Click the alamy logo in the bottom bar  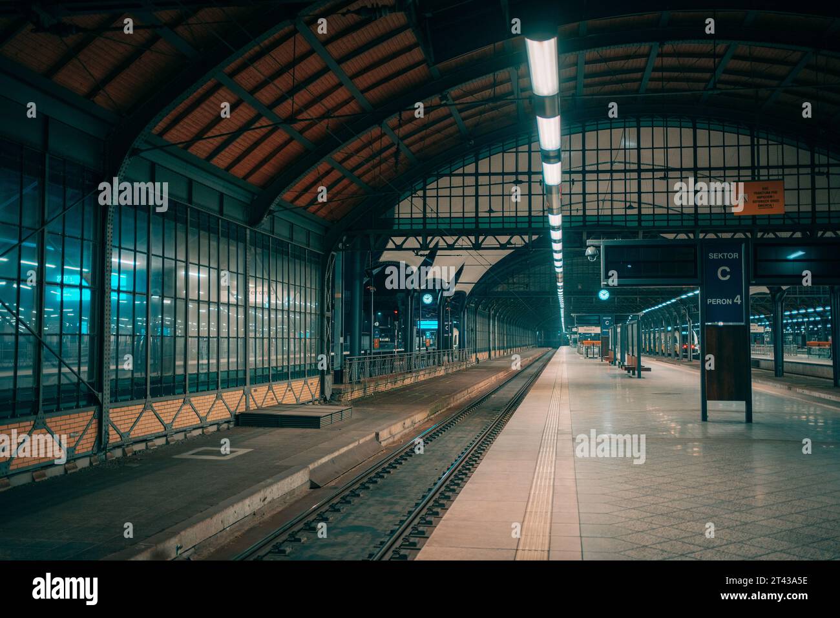coord(65,589)
